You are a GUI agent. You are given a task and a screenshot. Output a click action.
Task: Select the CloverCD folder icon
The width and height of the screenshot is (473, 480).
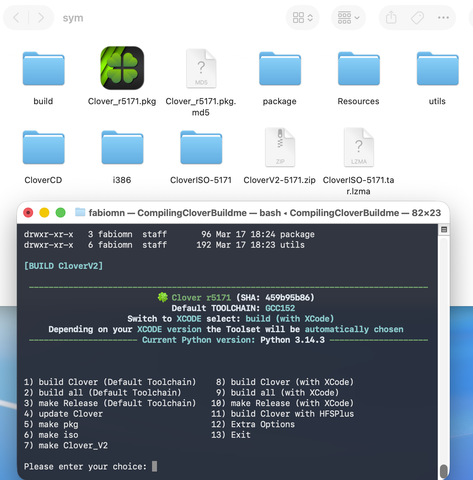43,147
